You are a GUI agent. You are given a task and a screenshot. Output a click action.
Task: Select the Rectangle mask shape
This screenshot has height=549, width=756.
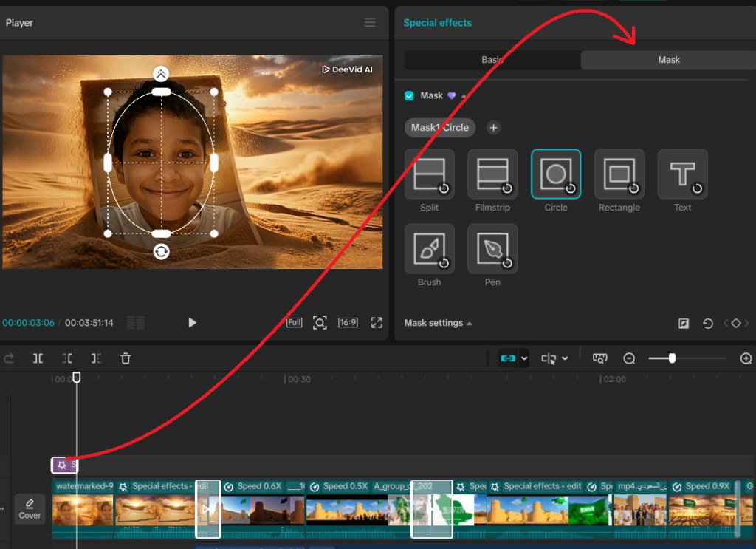click(619, 174)
